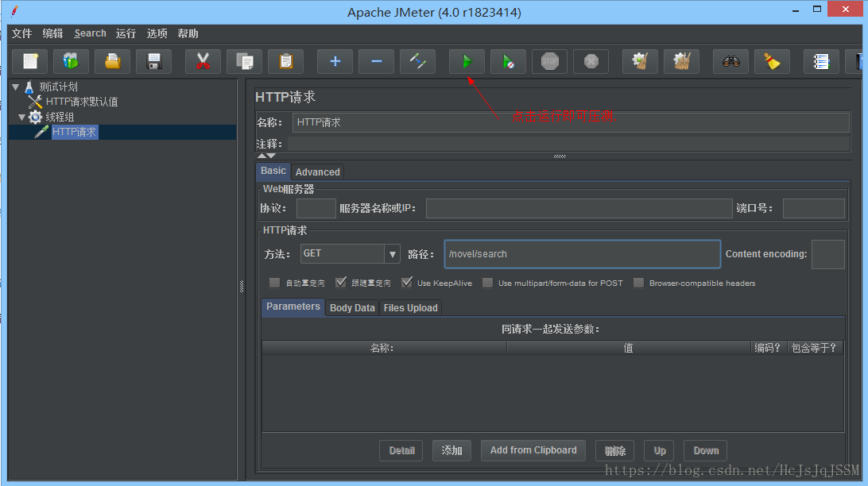Select the 线程组 tree node
This screenshot has width=868, height=486.
coord(60,117)
